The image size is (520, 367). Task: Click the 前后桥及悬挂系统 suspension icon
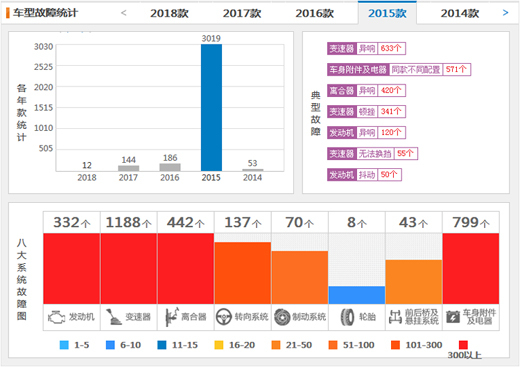(x=395, y=317)
